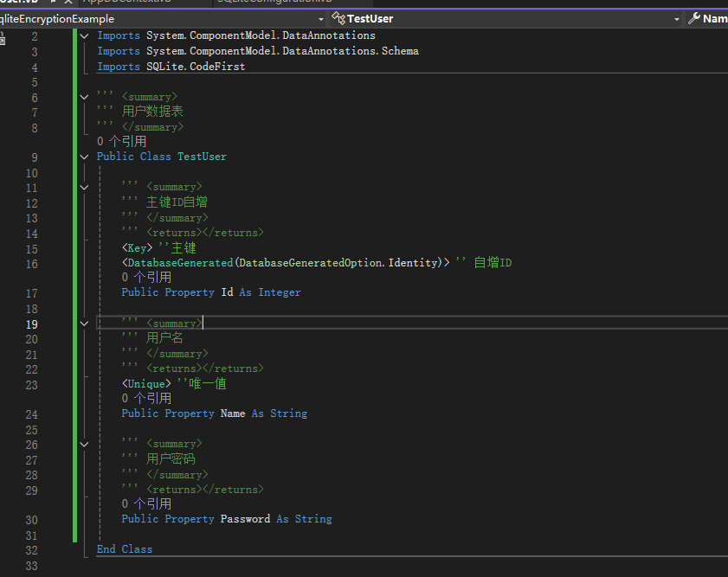This screenshot has height=577, width=728.
Task: Place the cursor on the End Class statement
Action: pos(124,549)
